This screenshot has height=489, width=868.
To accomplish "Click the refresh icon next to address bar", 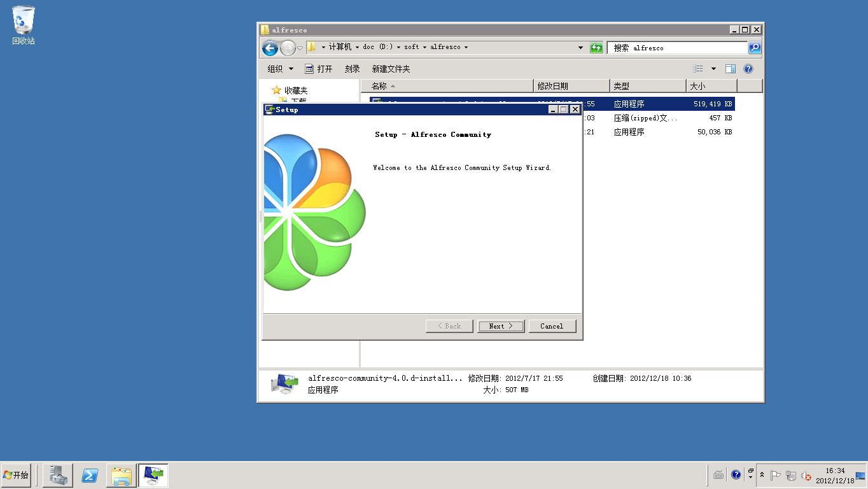I will coord(596,48).
